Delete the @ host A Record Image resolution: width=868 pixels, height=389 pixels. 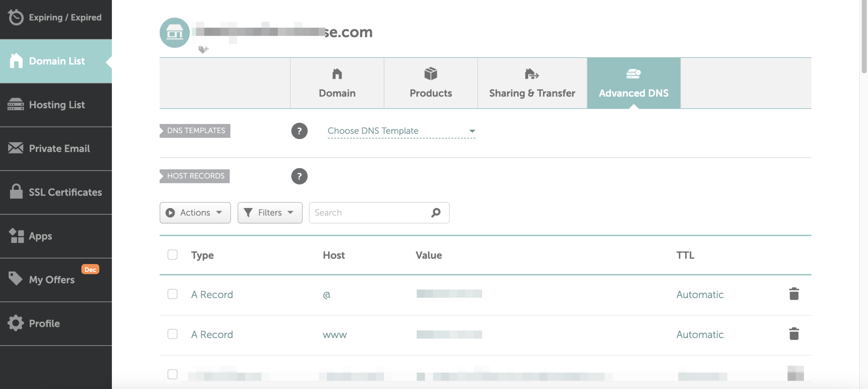point(794,294)
